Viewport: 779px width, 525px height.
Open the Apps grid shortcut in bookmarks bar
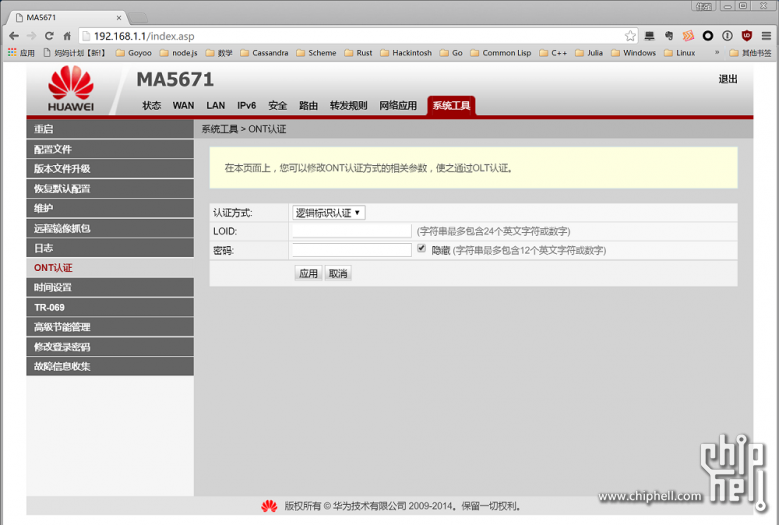tap(21, 53)
